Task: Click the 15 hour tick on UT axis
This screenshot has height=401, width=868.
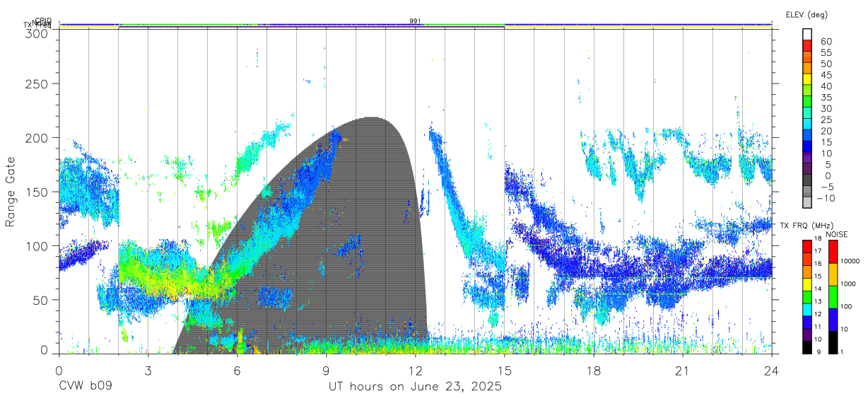Action: point(505,370)
